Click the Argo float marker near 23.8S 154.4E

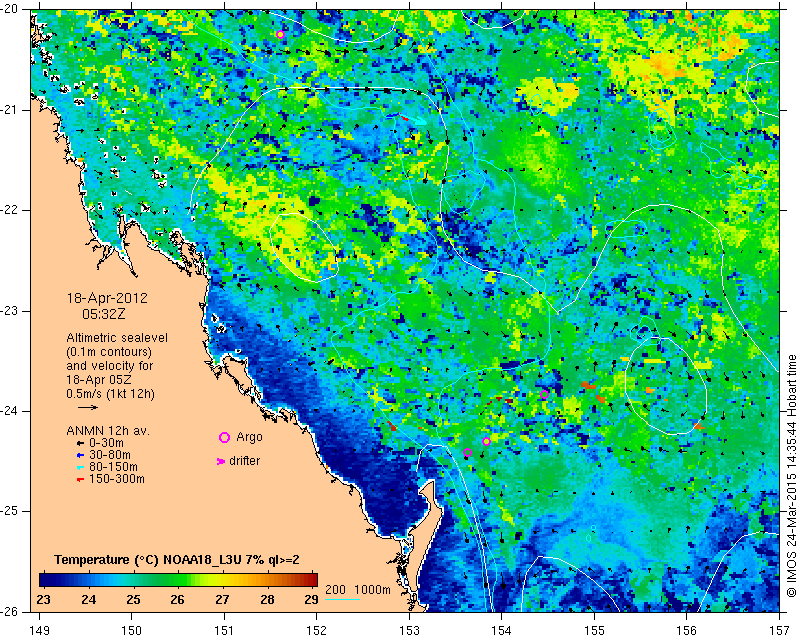point(544,394)
